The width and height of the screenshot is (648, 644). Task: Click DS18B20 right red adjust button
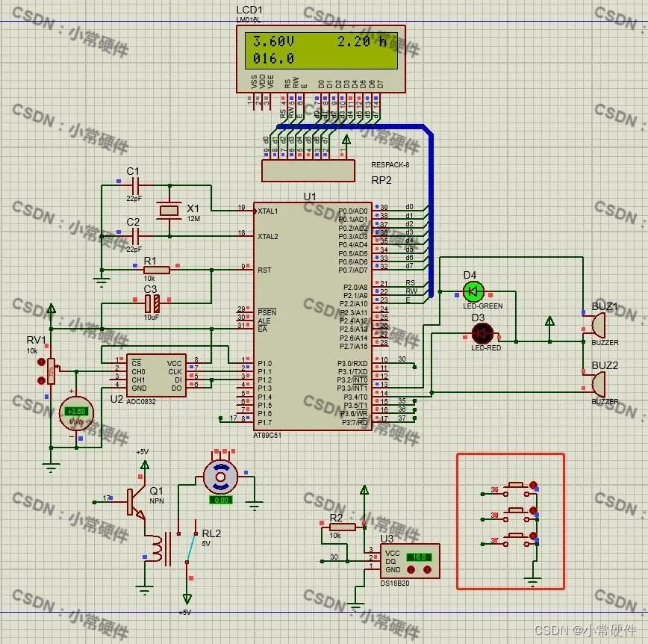pos(427,569)
